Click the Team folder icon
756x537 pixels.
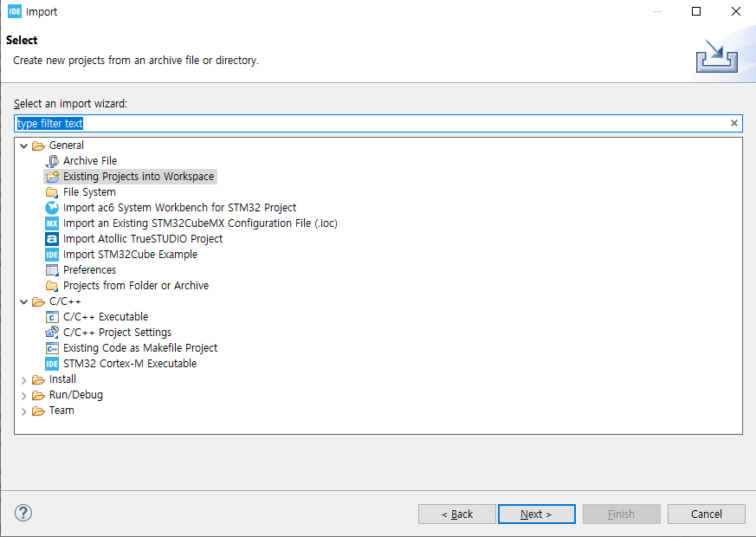[x=39, y=411]
